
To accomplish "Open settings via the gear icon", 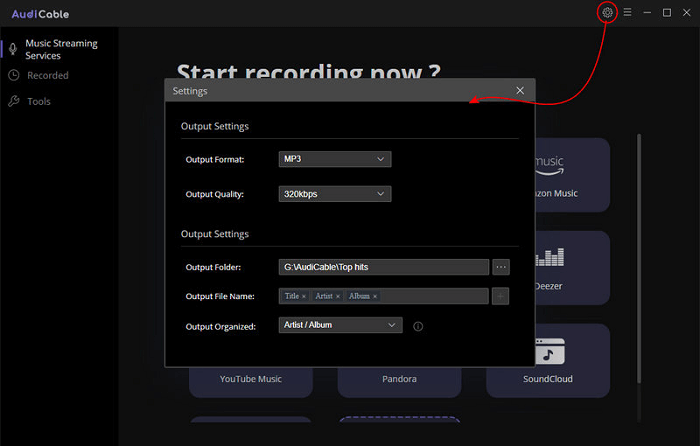I will (606, 12).
